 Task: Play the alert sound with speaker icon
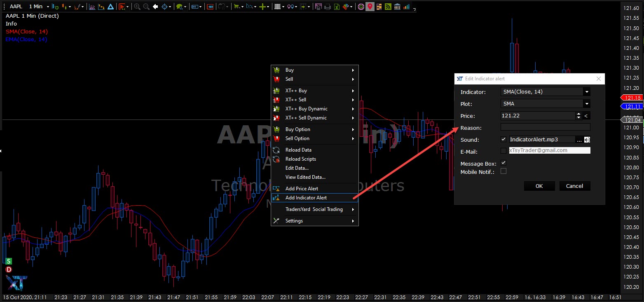(587, 140)
